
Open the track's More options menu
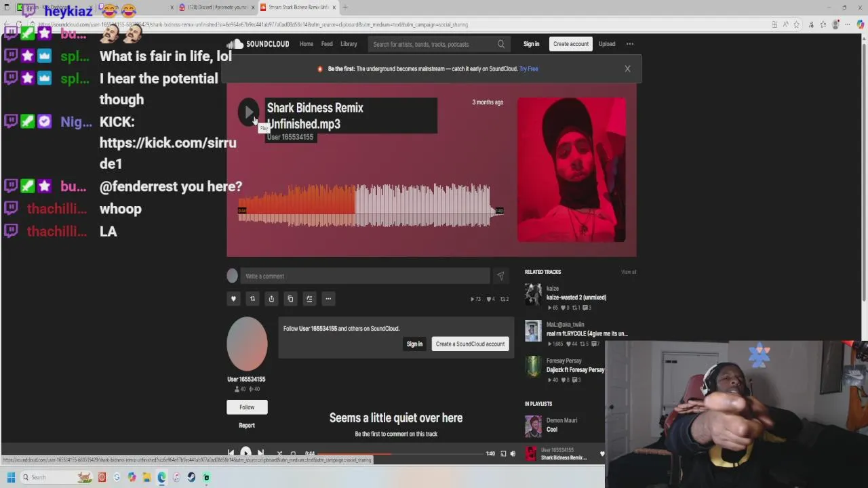328,299
